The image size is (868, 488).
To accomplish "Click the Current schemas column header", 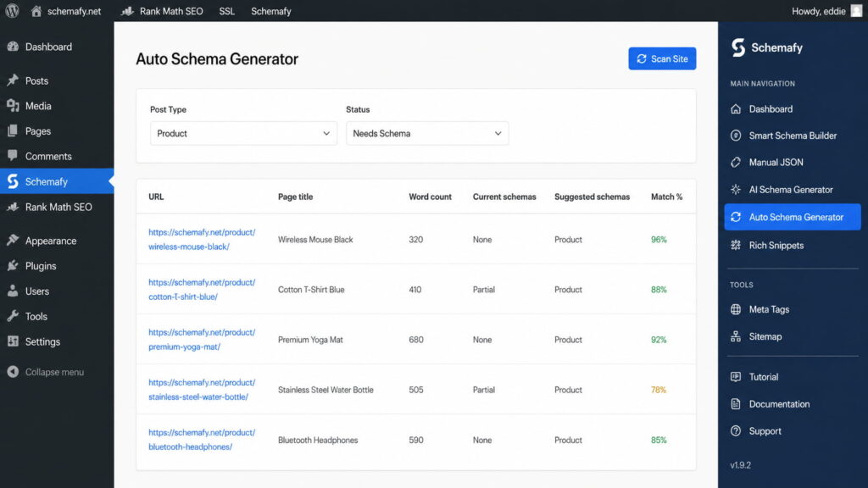I will [x=504, y=197].
